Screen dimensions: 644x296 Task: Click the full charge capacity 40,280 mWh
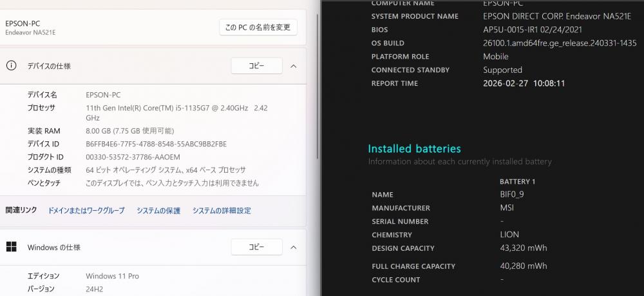(x=515, y=266)
